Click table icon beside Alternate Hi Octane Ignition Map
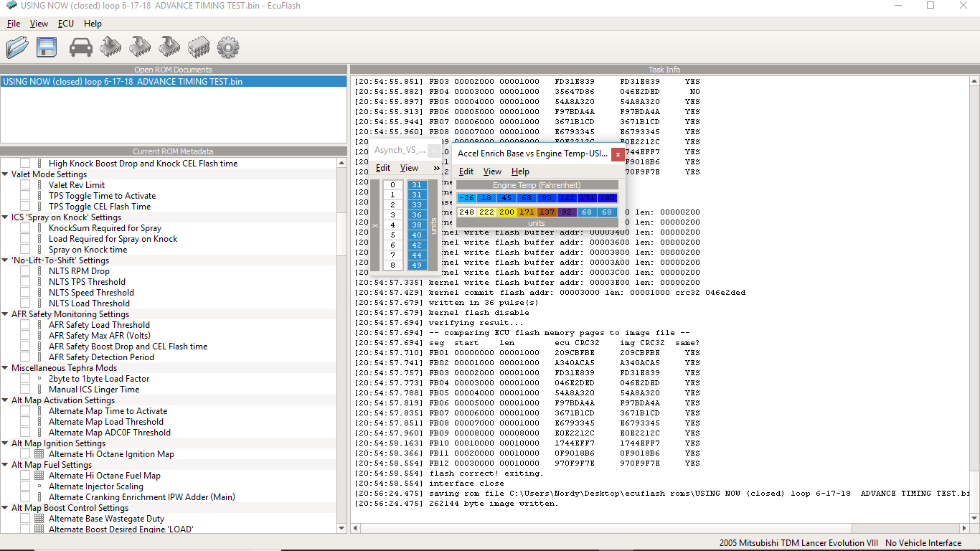 pyautogui.click(x=39, y=454)
